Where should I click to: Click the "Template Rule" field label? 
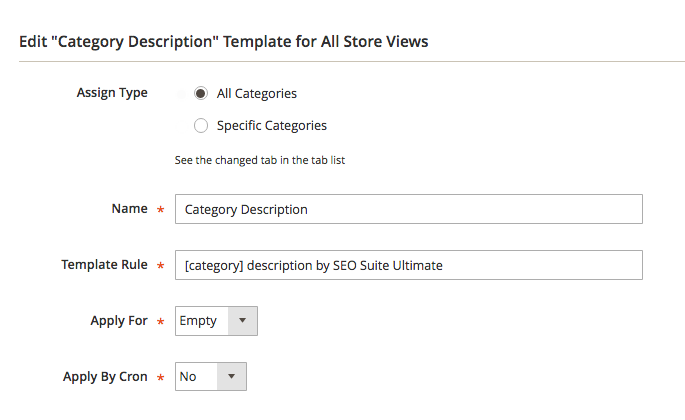[x=104, y=265]
